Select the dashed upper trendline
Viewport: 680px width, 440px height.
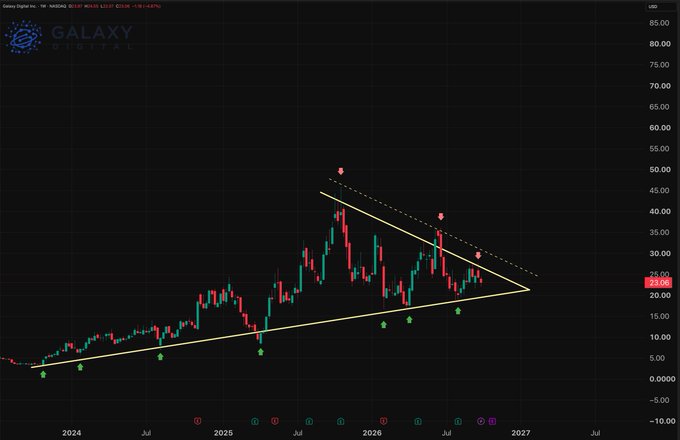(x=434, y=228)
